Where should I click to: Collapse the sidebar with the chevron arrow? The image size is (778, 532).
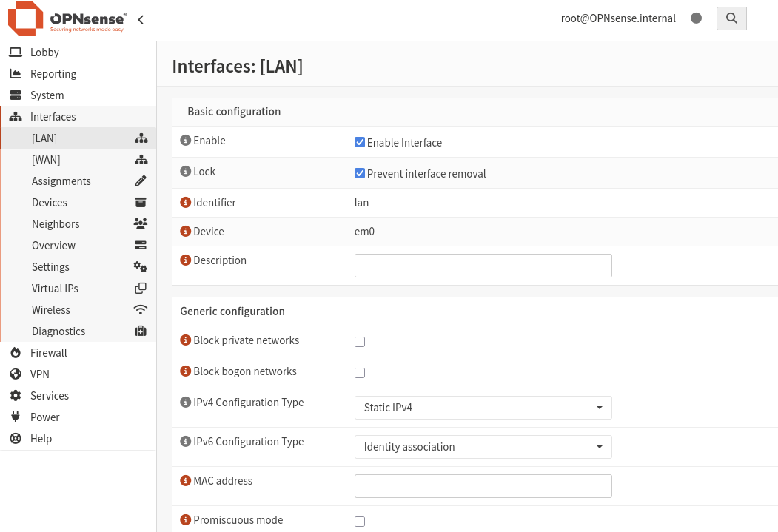(x=141, y=20)
